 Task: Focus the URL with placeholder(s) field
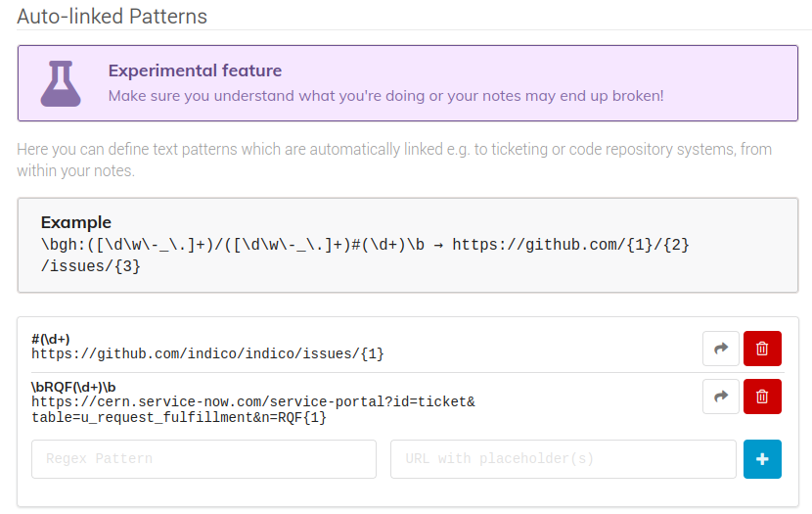point(563,459)
